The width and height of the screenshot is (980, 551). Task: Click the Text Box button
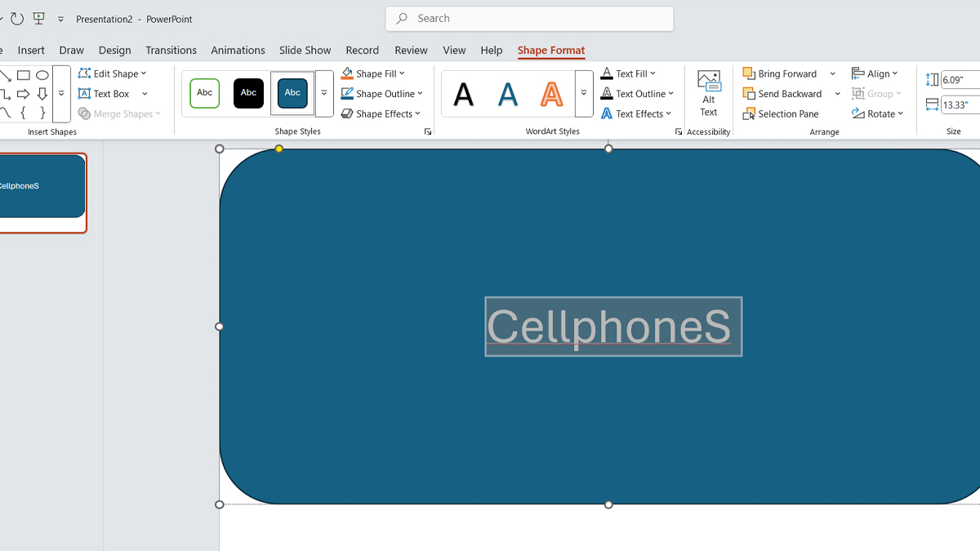[105, 94]
